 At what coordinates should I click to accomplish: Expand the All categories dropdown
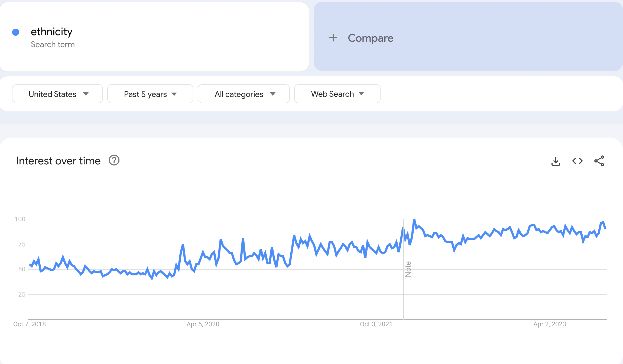click(x=244, y=94)
